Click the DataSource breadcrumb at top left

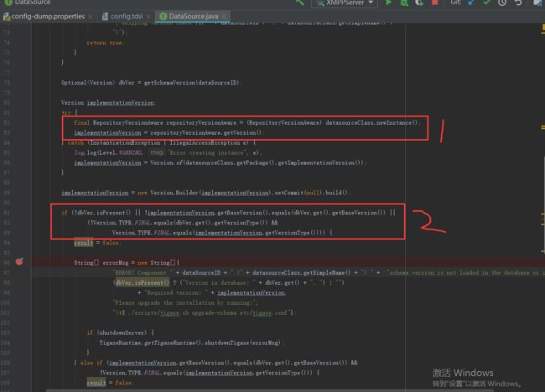[28, 3]
